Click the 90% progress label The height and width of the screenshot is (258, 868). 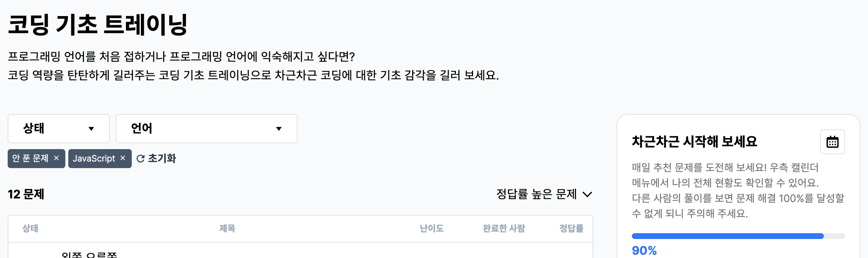(x=644, y=251)
